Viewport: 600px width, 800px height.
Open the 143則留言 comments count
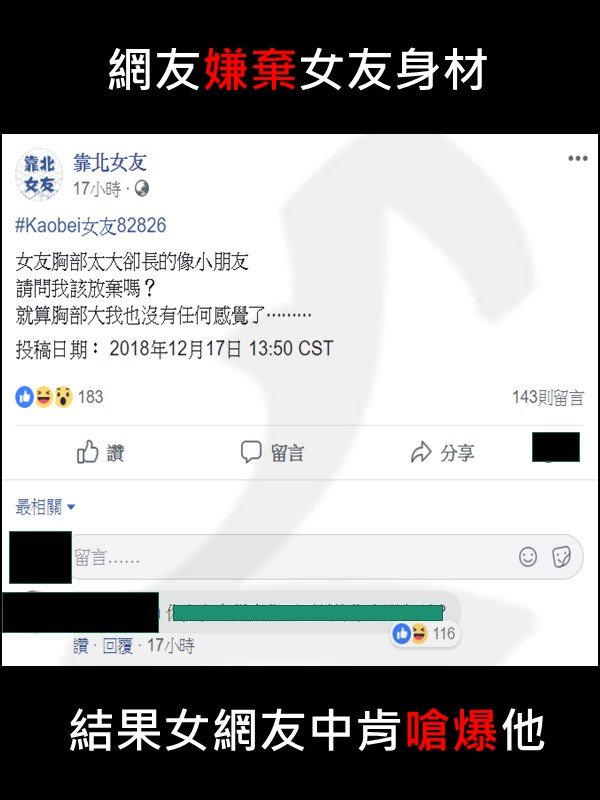pyautogui.click(x=547, y=397)
